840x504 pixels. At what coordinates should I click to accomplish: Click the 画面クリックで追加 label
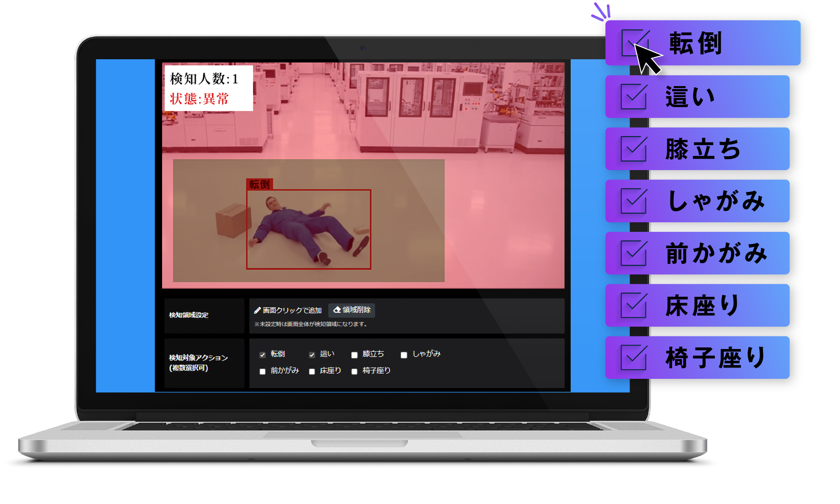[x=292, y=310]
